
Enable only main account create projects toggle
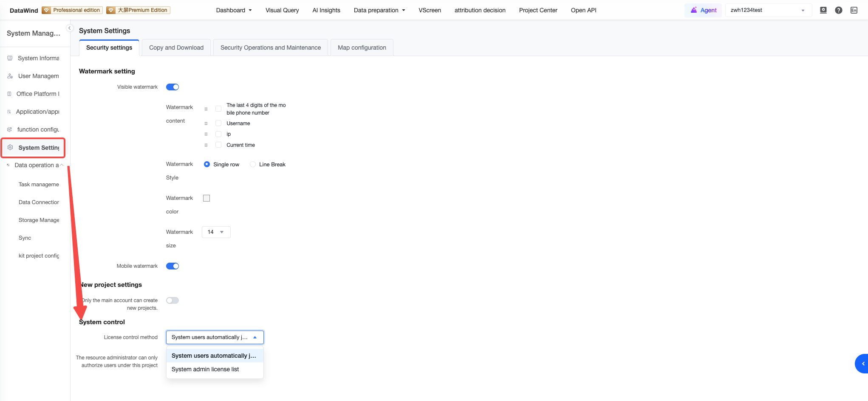click(172, 300)
